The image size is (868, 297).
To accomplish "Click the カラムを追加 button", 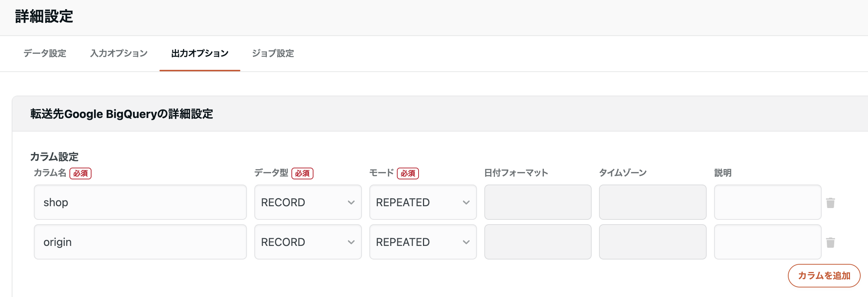I will pos(824,275).
